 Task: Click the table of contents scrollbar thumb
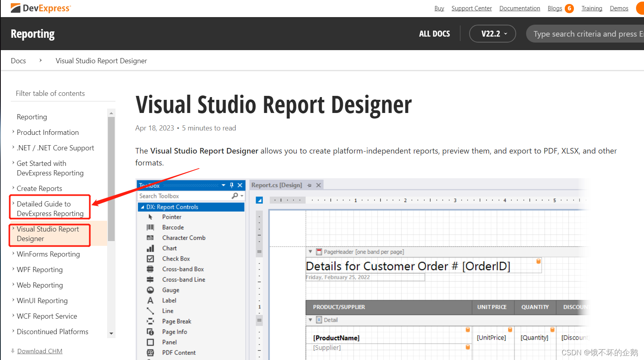click(111, 179)
